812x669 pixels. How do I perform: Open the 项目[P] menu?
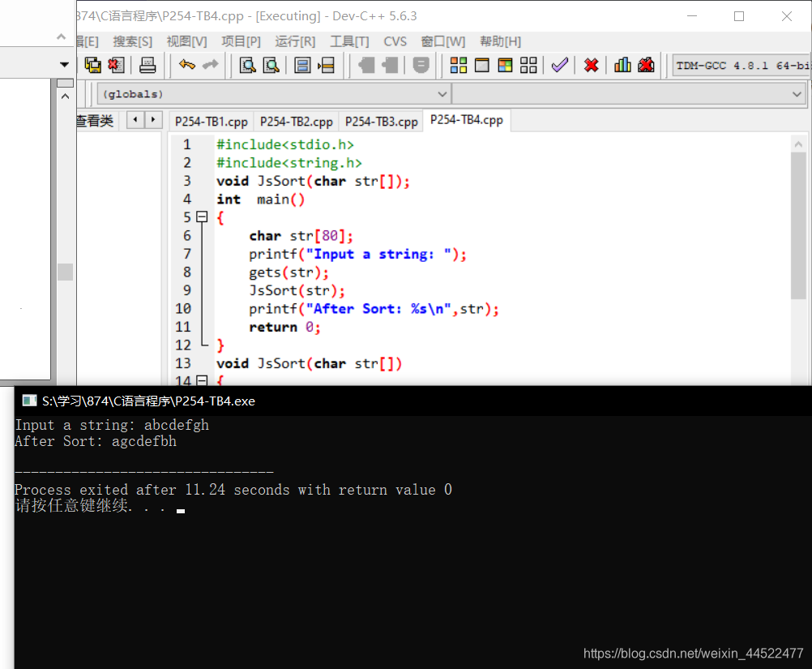(241, 41)
